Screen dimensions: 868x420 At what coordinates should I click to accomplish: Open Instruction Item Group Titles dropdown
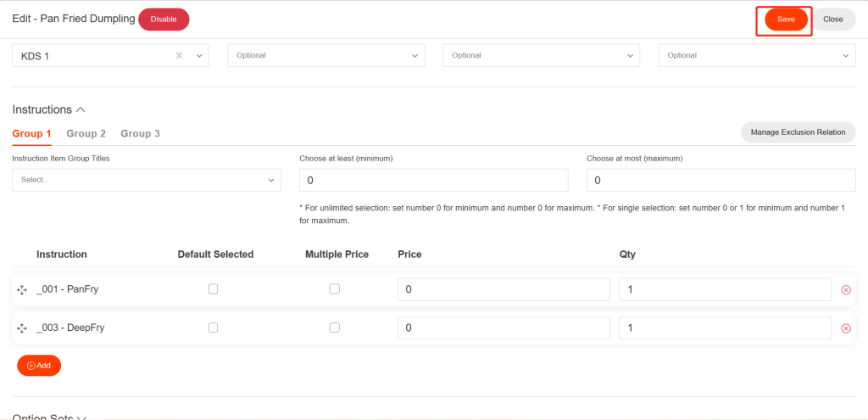[x=146, y=180]
